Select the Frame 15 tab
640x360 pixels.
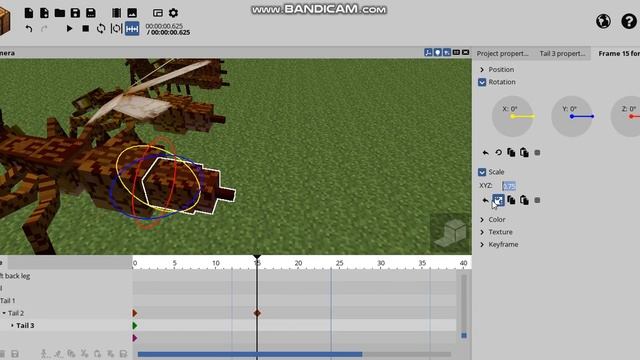point(616,53)
